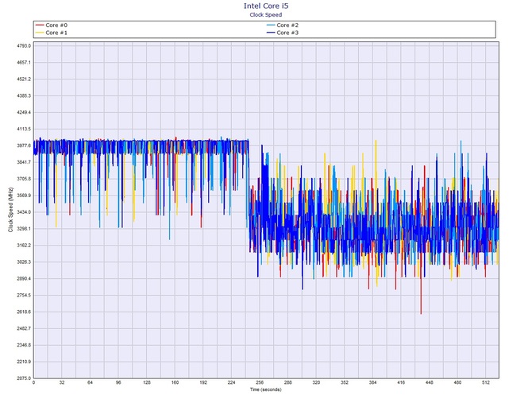This screenshot has width=532, height=399.
Task: Select the light blue Core #2 legend line
Action: (x=271, y=25)
